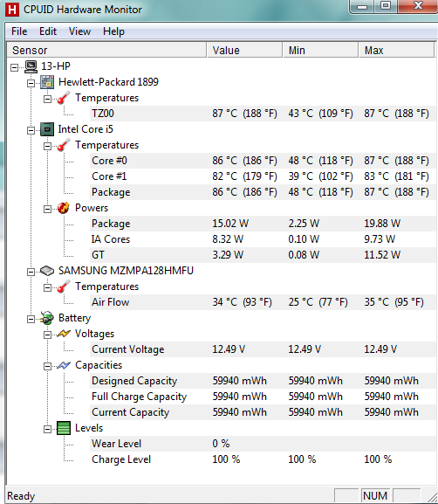Open the File menu
Viewport: 438px width, 504px height.
click(19, 31)
